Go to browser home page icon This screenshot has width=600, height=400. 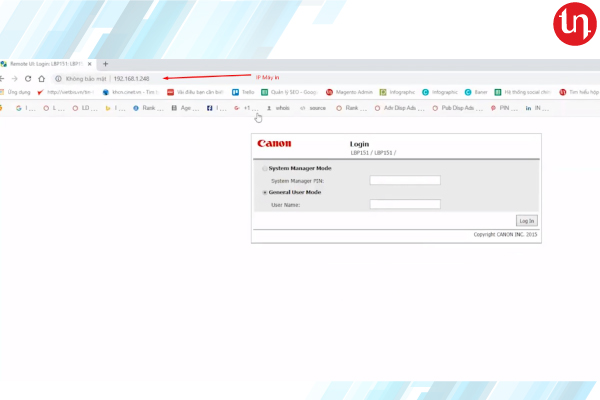pyautogui.click(x=41, y=78)
